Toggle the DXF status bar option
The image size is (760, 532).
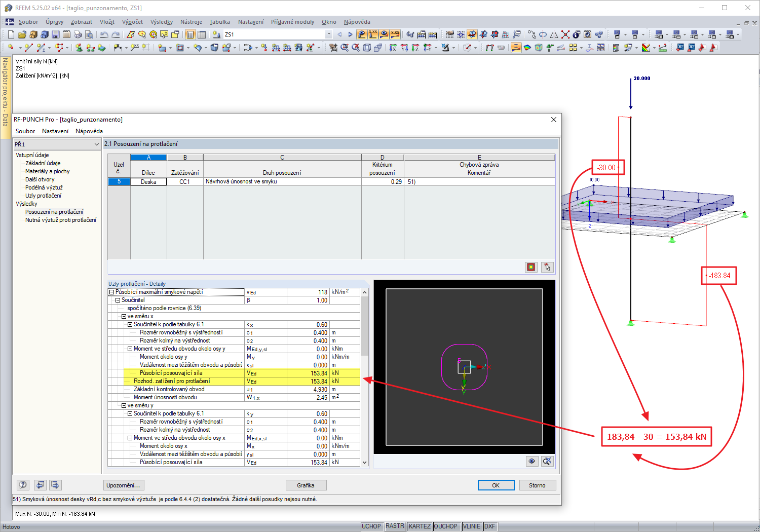[489, 526]
